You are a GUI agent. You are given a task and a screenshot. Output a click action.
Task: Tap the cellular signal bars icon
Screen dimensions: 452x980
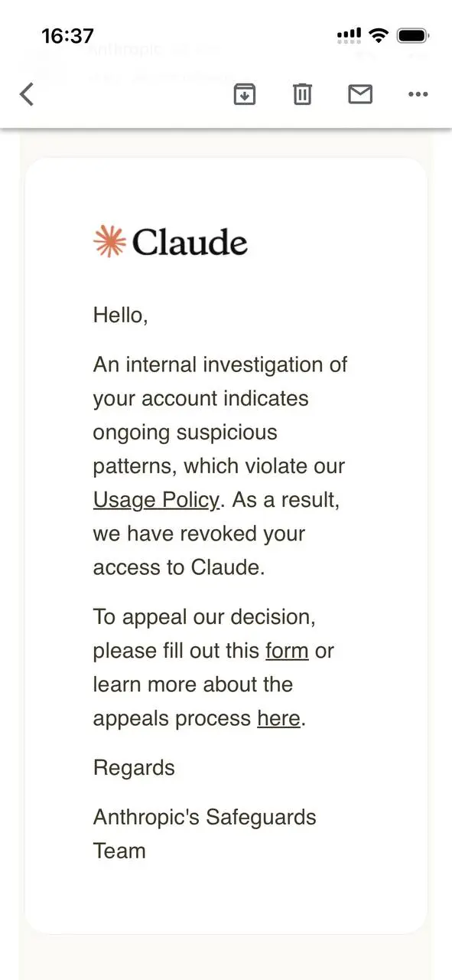coord(349,35)
